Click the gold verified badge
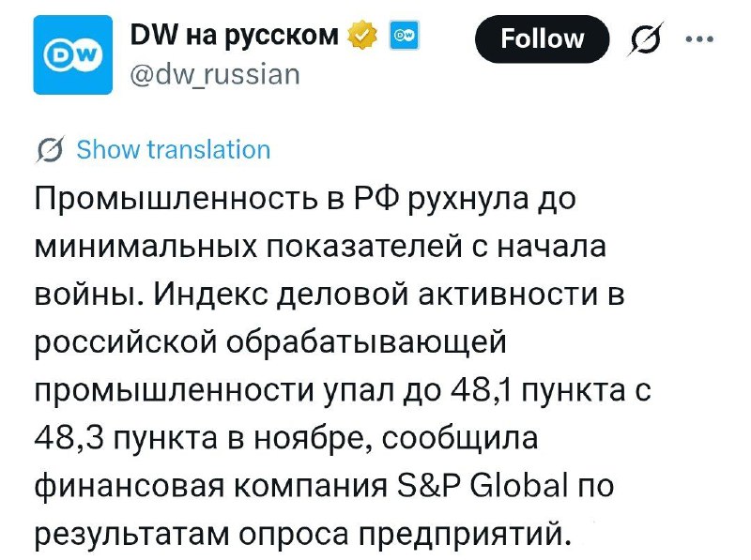 point(360,37)
